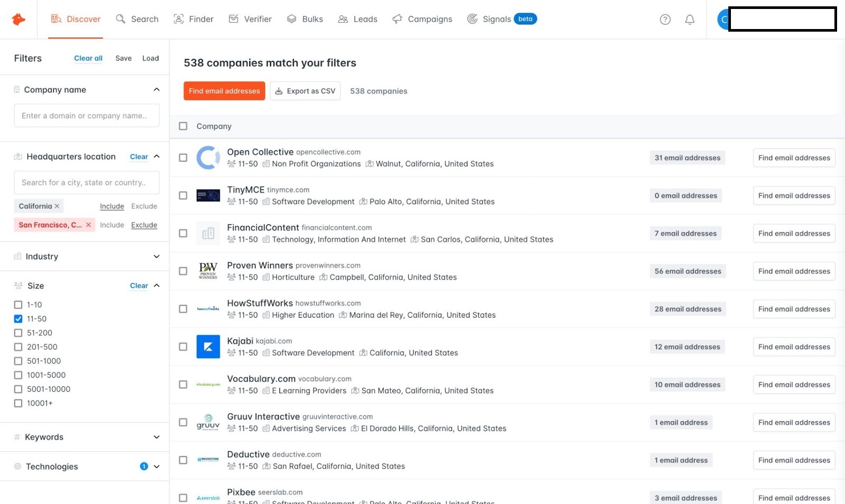Click the 56 email addresses badge
845x504 pixels.
(x=688, y=271)
